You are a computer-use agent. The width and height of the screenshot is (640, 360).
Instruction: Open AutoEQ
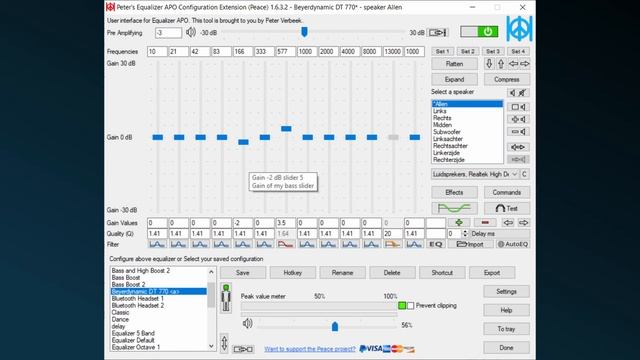coord(513,244)
